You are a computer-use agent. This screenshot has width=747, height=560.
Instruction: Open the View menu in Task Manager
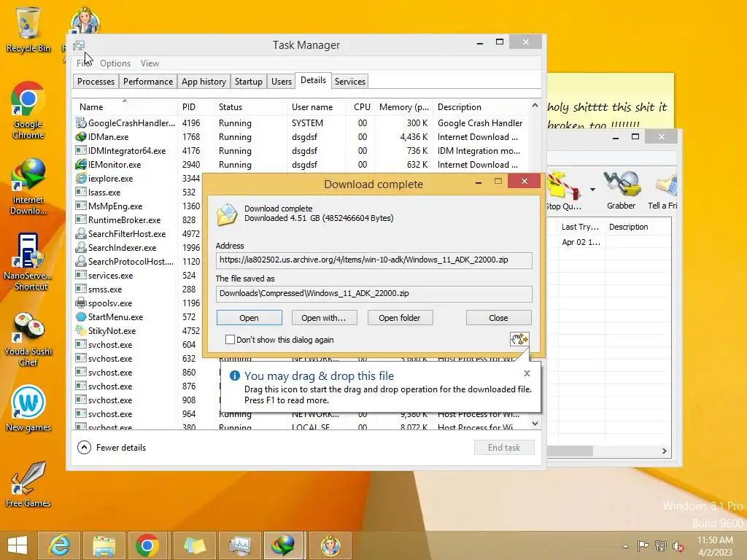150,63
